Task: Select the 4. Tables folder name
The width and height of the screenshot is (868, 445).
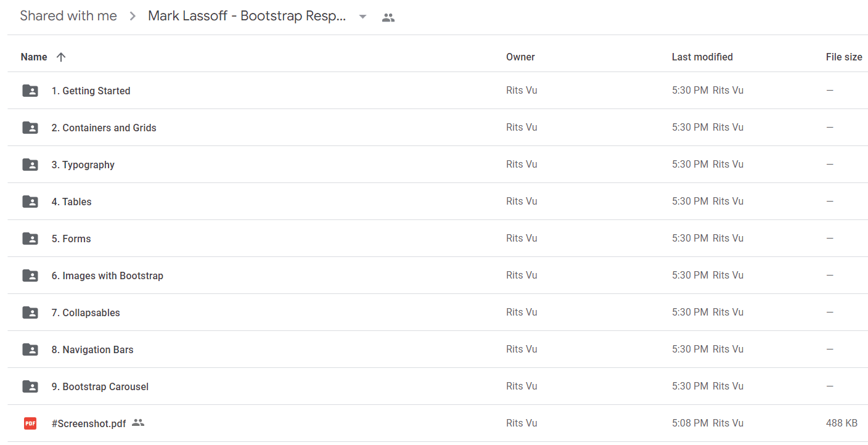Action: point(72,202)
